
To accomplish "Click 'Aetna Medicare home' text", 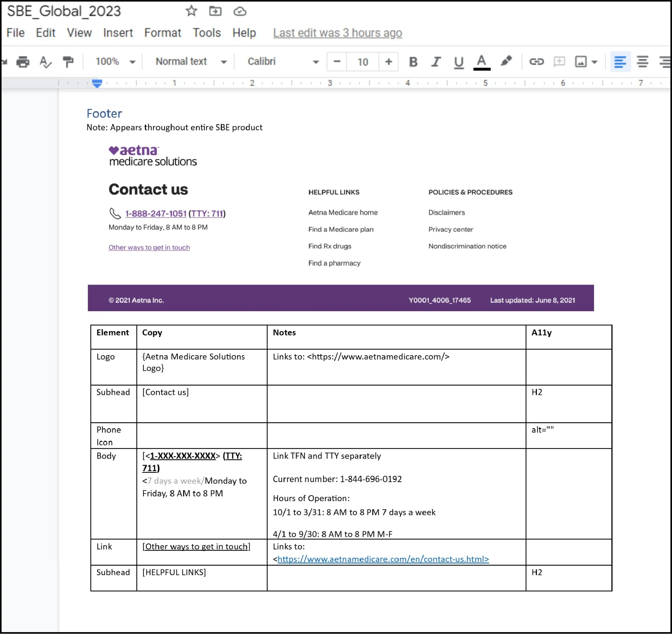I will [343, 212].
